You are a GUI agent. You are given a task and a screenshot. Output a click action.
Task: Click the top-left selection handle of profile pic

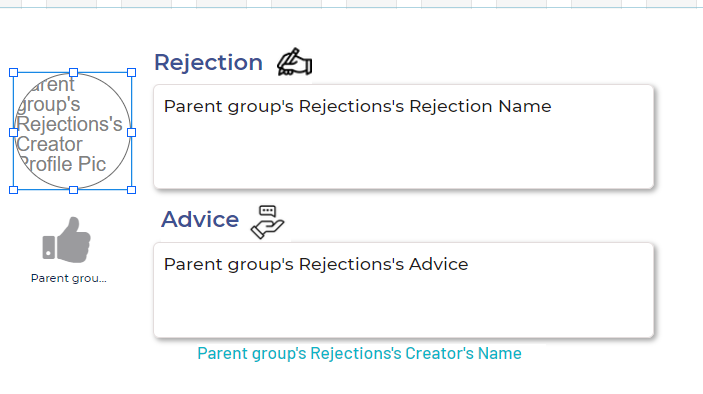13,73
